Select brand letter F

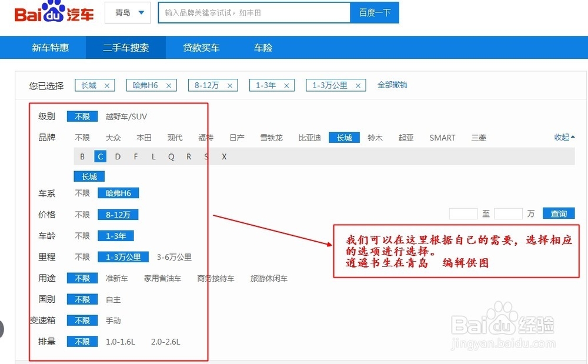point(136,156)
